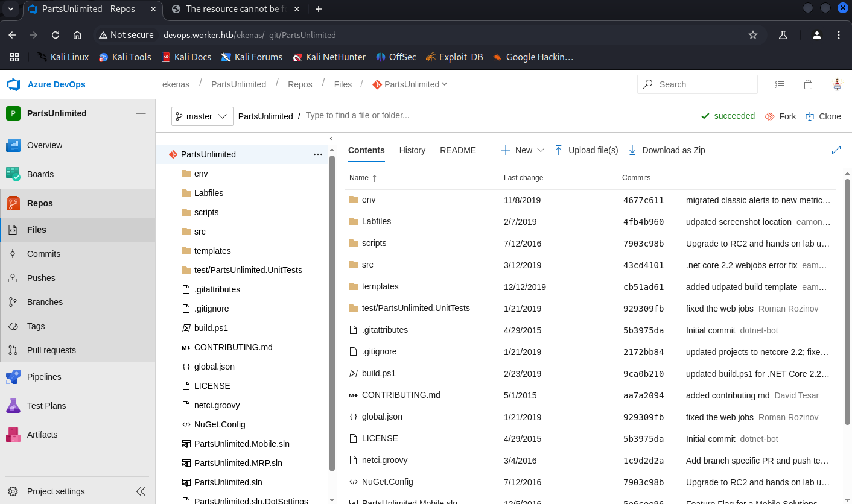Collapse the left navigation with double chevron

[141, 491]
